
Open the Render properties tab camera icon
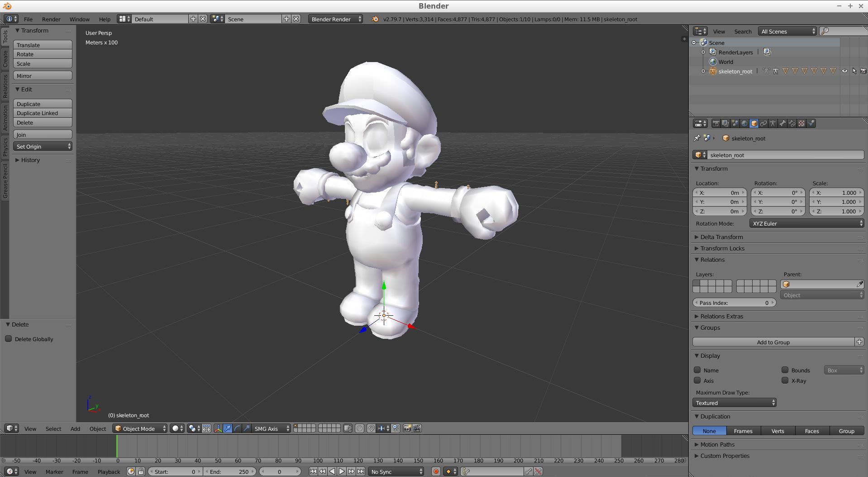[x=716, y=123]
